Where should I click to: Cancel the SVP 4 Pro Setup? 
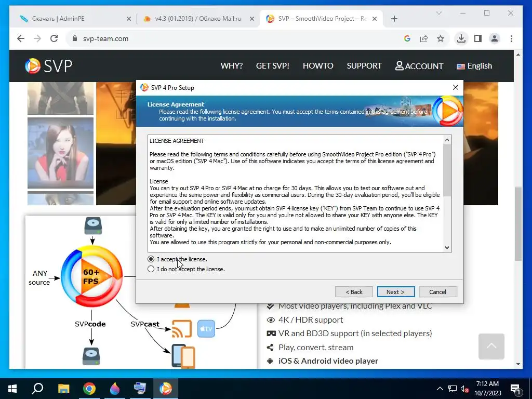(x=437, y=292)
